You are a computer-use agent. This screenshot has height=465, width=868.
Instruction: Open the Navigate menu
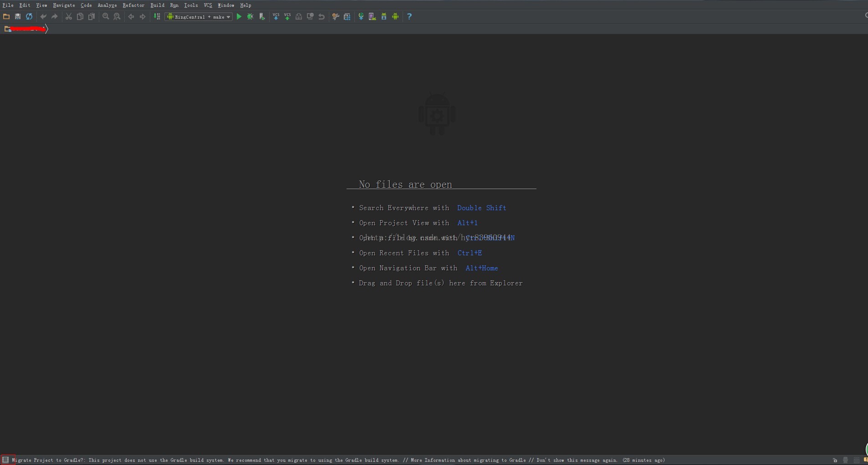[x=64, y=5]
